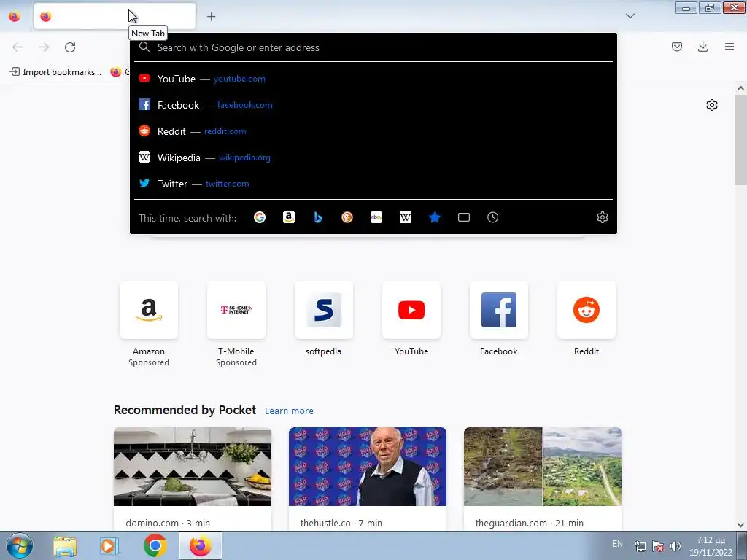The height and width of the screenshot is (560, 747).
Task: Open the Downloads panel
Action: [703, 47]
